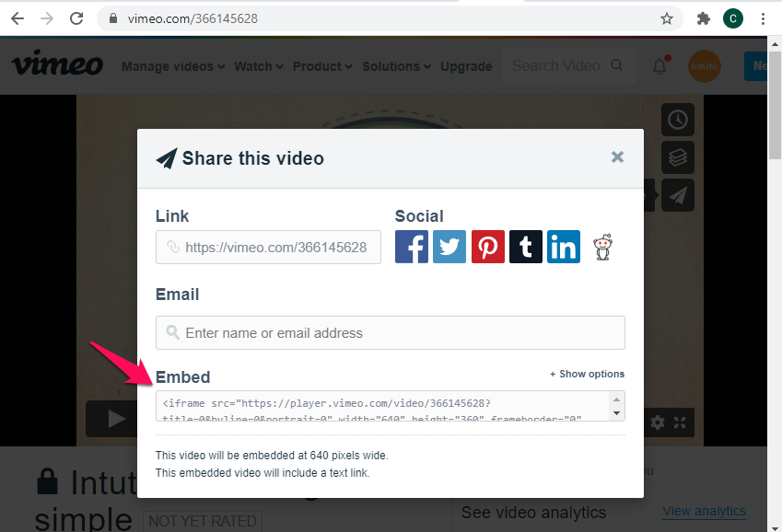Click the Upgrade menu item

click(x=466, y=66)
